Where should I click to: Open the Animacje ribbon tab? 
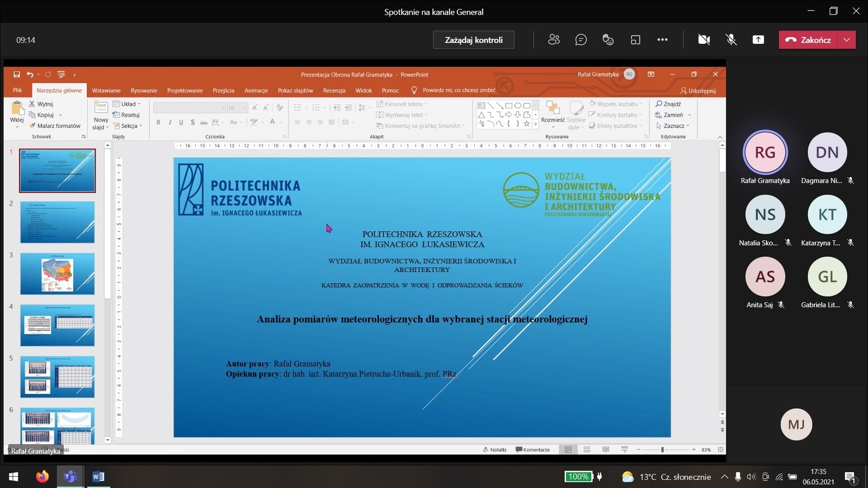(256, 91)
